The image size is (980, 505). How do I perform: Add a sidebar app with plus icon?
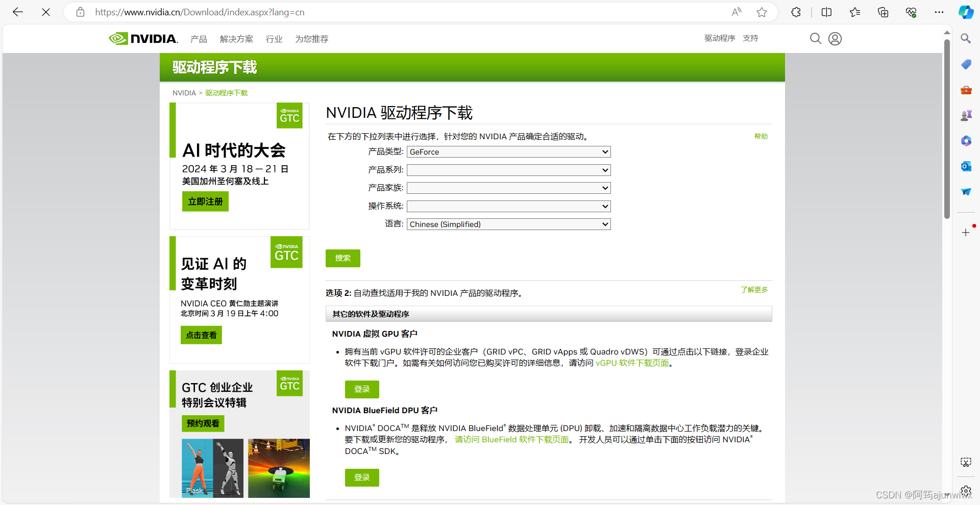tap(966, 233)
